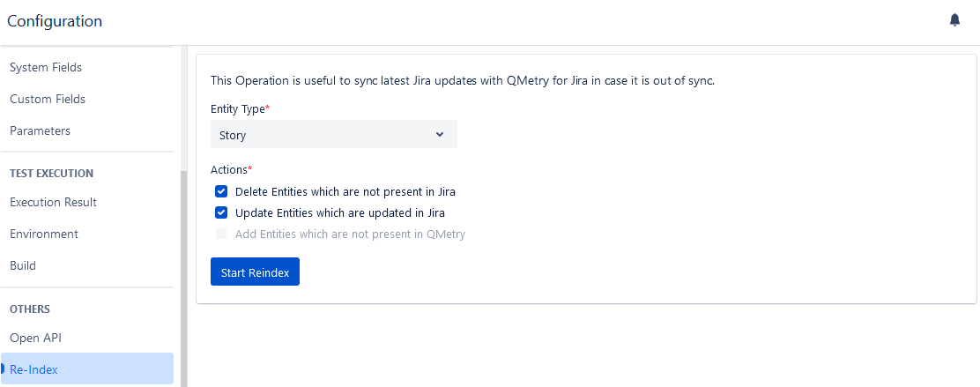The width and height of the screenshot is (980, 387).
Task: Open the Entity Type dropdown
Action: pyautogui.click(x=333, y=135)
